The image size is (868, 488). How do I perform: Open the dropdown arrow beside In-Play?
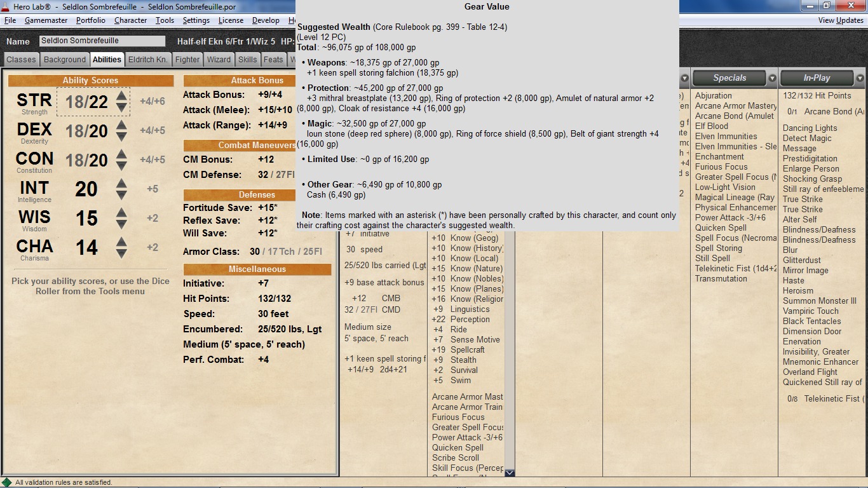click(x=859, y=79)
